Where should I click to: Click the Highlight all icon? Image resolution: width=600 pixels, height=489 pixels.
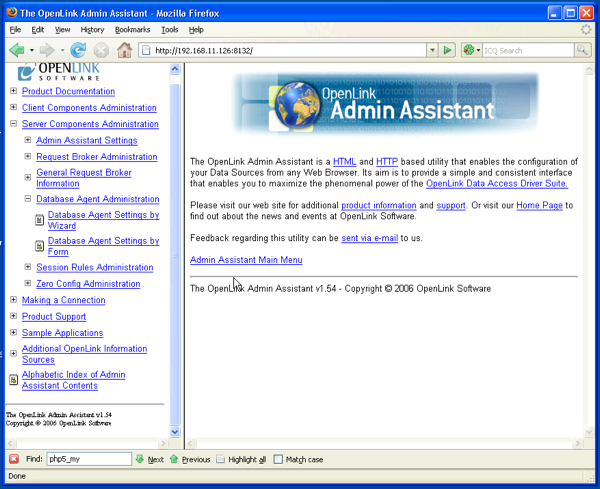(220, 459)
